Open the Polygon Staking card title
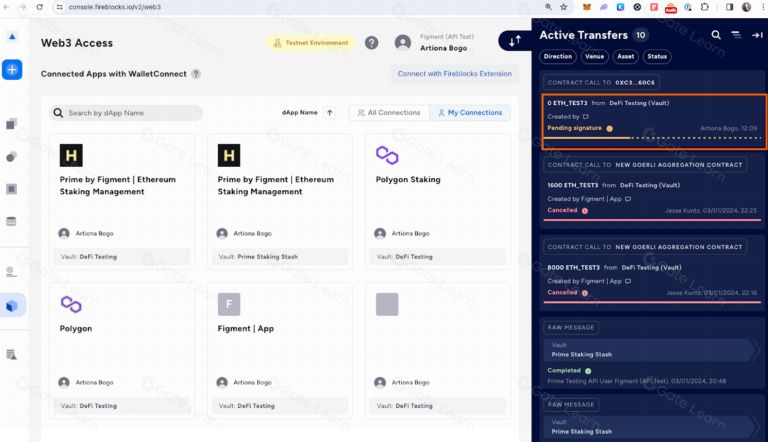The image size is (768, 442). click(x=408, y=180)
